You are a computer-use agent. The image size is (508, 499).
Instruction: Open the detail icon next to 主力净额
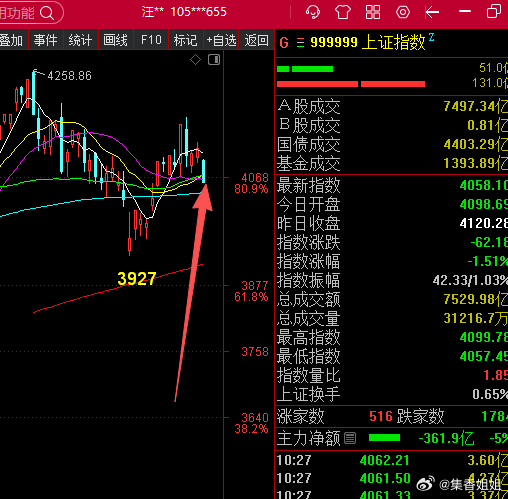350,438
